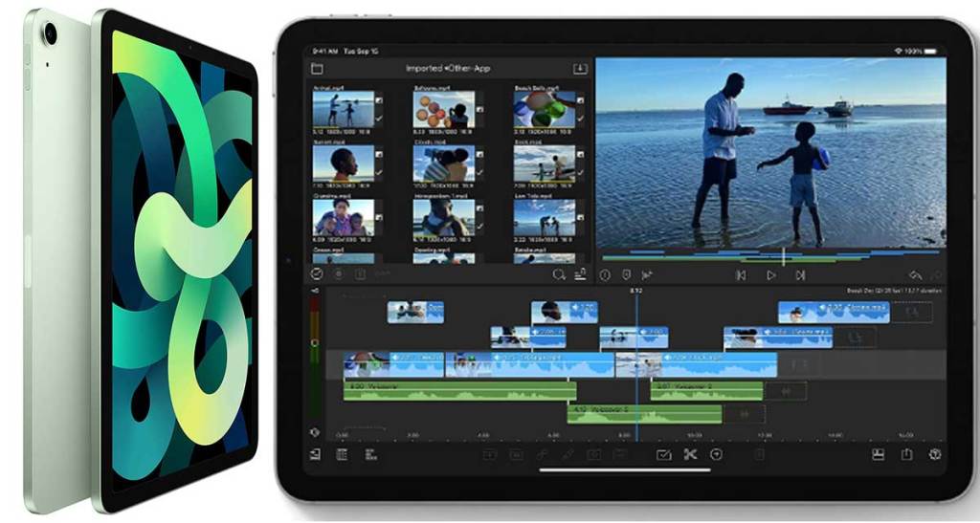This screenshot has height=523, width=980.
Task: Select the balloons clip thumbnail in library
Action: click(443, 110)
